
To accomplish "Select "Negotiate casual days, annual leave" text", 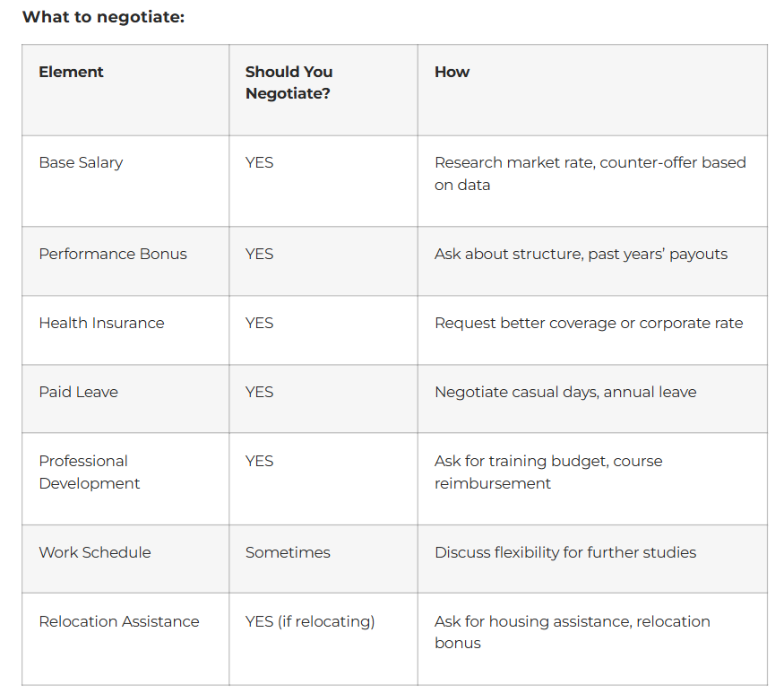I will click(x=565, y=392).
